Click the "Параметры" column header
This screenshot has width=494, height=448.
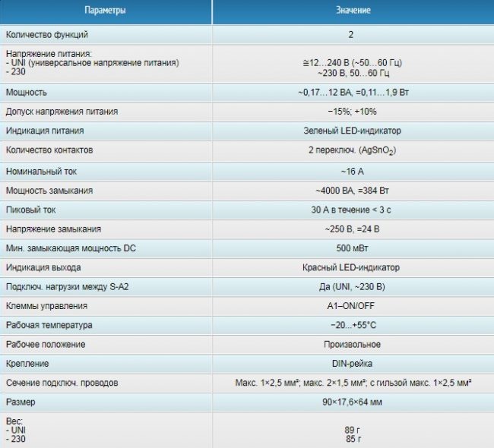pyautogui.click(x=106, y=11)
